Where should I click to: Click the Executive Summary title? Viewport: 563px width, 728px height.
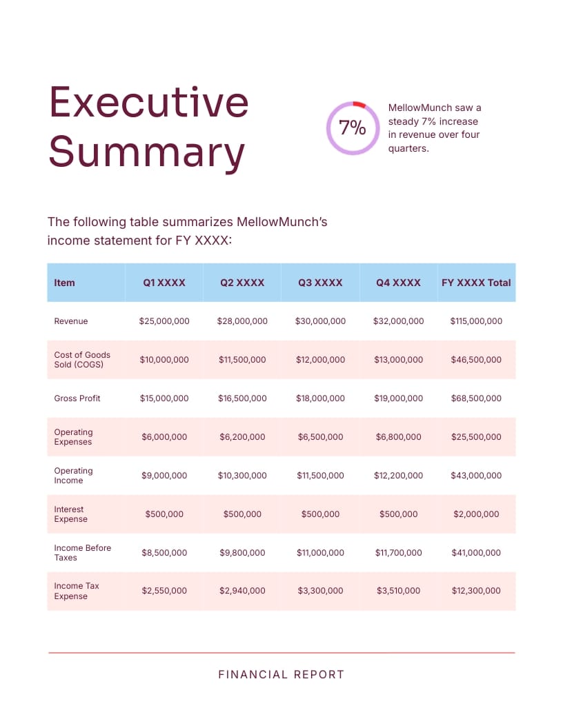pos(148,126)
